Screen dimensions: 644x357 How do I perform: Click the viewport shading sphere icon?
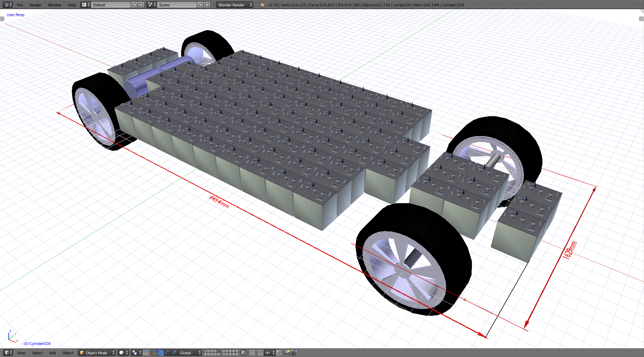click(x=122, y=353)
